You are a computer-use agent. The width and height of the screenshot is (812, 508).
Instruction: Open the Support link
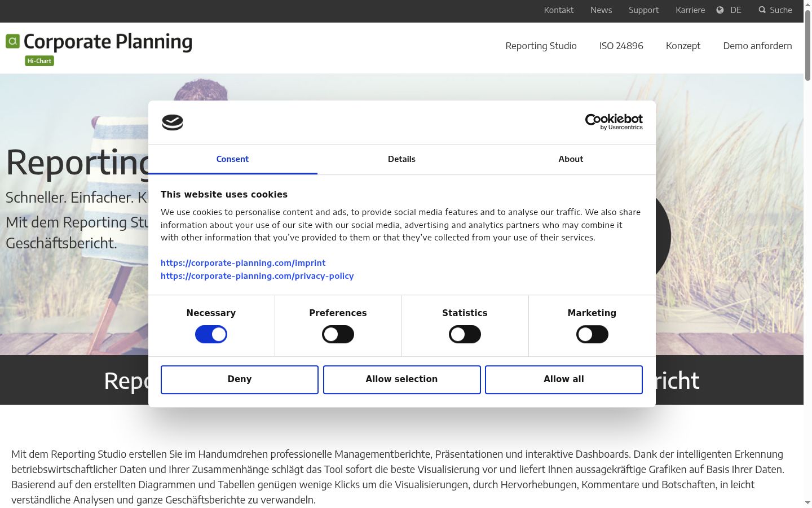(x=643, y=10)
